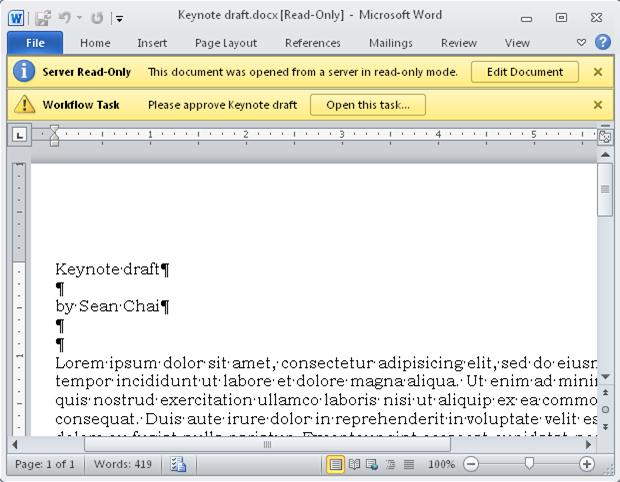Switch to the Mailings tab
Image resolution: width=620 pixels, height=482 pixels.
(x=391, y=43)
